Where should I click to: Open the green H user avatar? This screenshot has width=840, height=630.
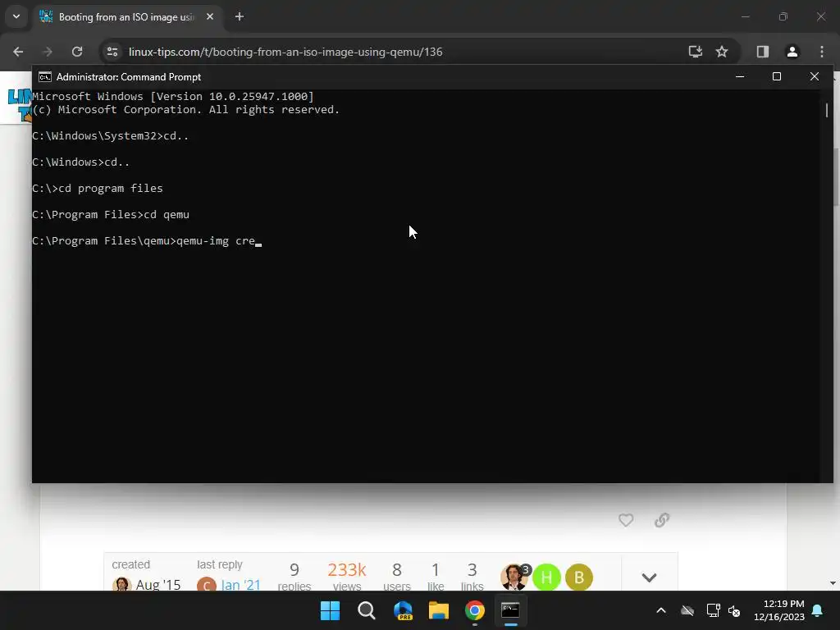(546, 577)
